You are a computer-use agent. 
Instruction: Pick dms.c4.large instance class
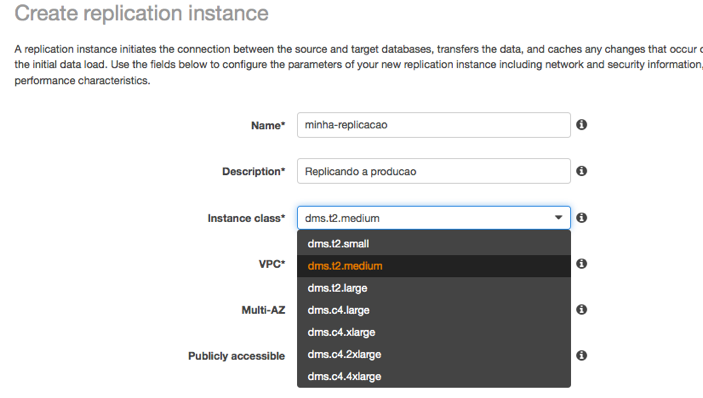pos(434,310)
